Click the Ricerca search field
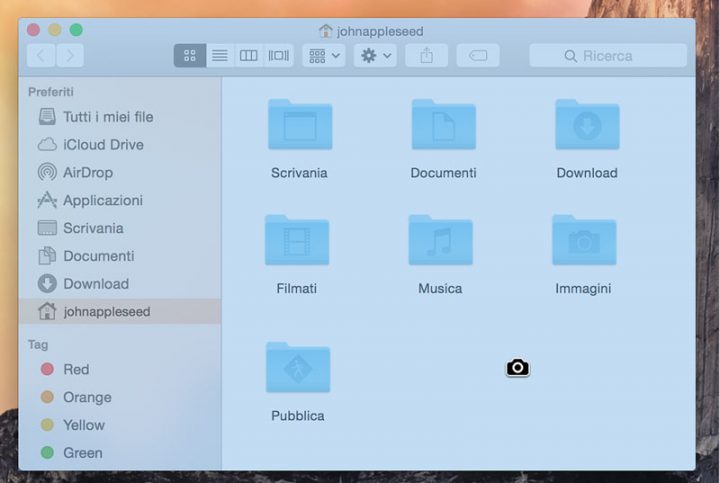720x483 pixels. point(608,56)
